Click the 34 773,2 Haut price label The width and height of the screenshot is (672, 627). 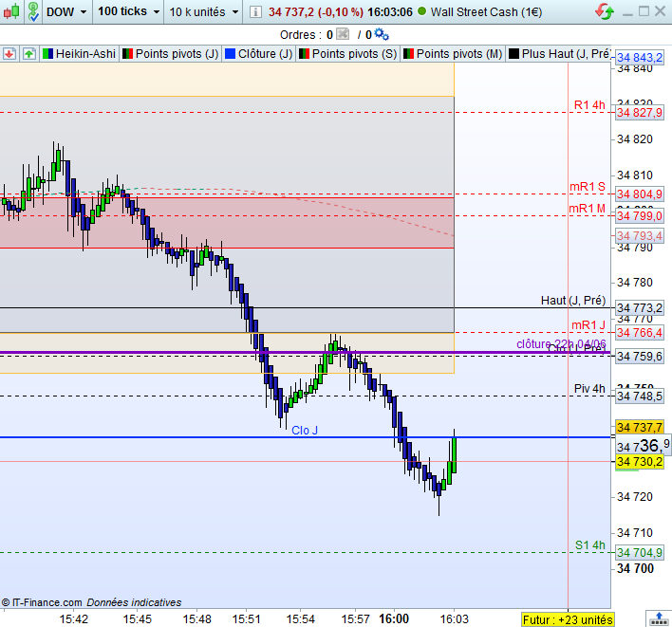click(x=640, y=308)
